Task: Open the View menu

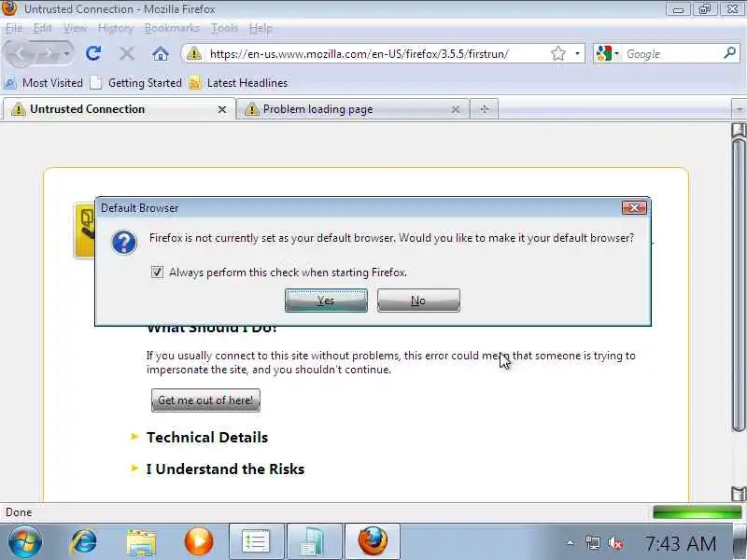Action: click(76, 29)
